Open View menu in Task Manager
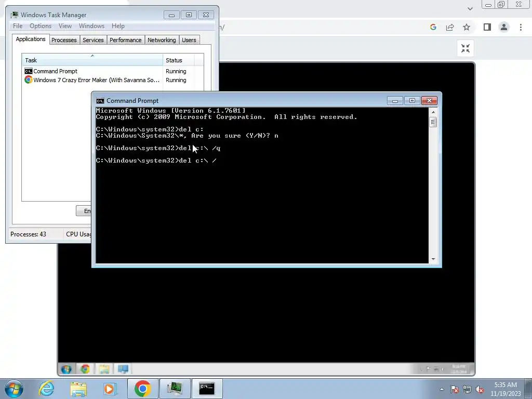This screenshot has width=532, height=399. 65,26
